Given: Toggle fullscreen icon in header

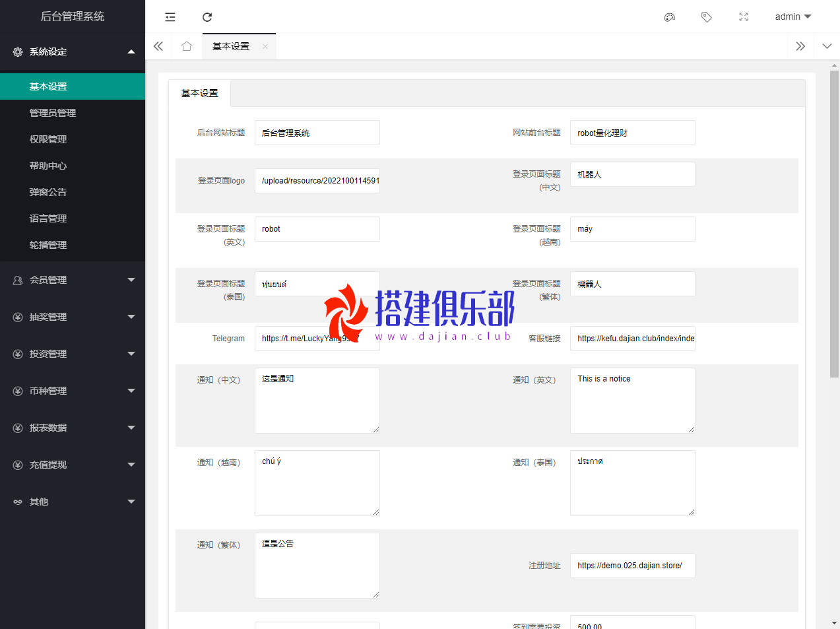Looking at the screenshot, I should [x=744, y=17].
